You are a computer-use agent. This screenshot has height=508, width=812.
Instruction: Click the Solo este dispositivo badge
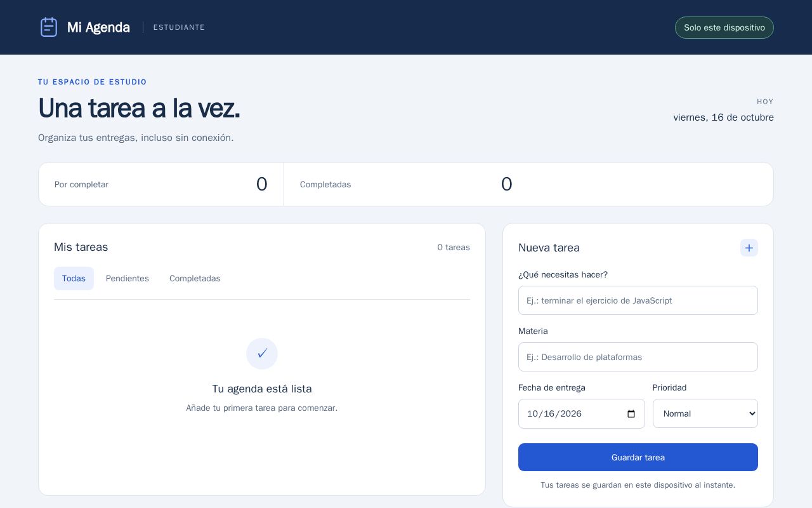click(x=724, y=27)
